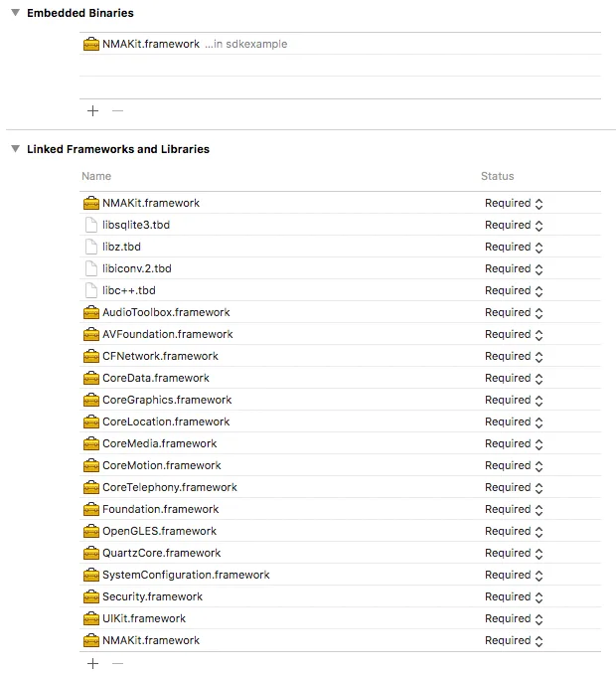Open status popup for CoreLocation.framework
Viewport: 616px width, 675px height.
pos(514,422)
